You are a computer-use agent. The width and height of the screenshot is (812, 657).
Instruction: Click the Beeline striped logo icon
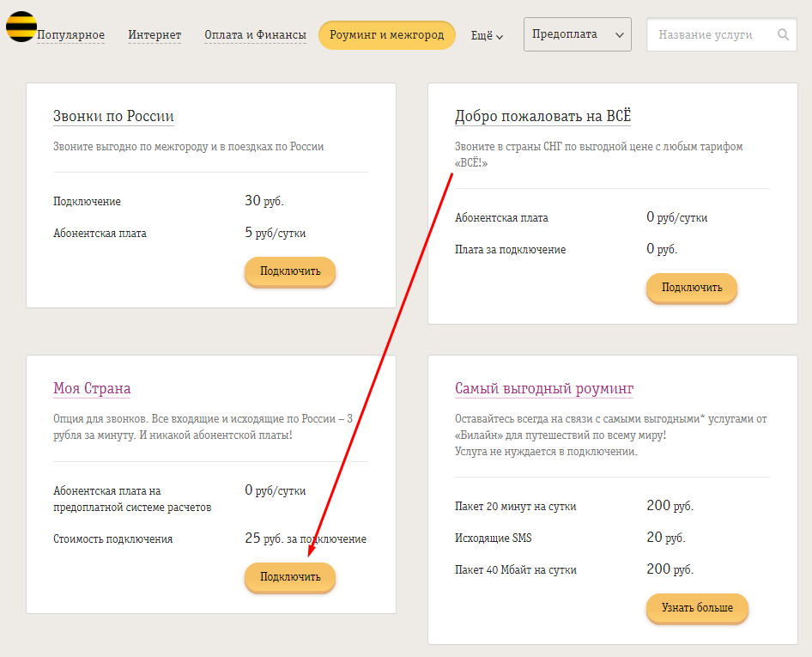tap(21, 27)
